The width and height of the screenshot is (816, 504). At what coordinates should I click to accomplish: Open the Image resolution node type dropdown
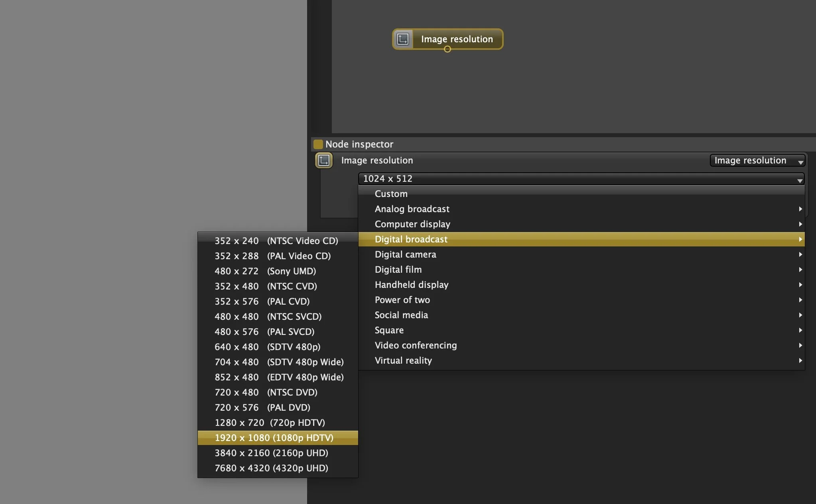(x=757, y=160)
